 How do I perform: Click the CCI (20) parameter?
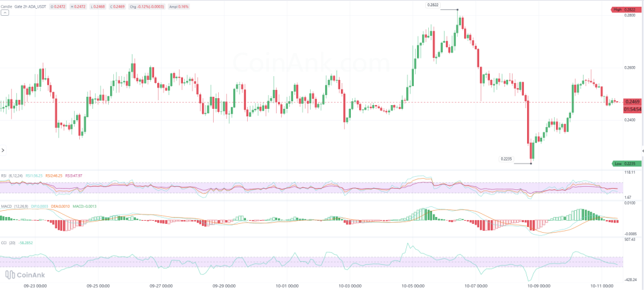(x=12, y=243)
